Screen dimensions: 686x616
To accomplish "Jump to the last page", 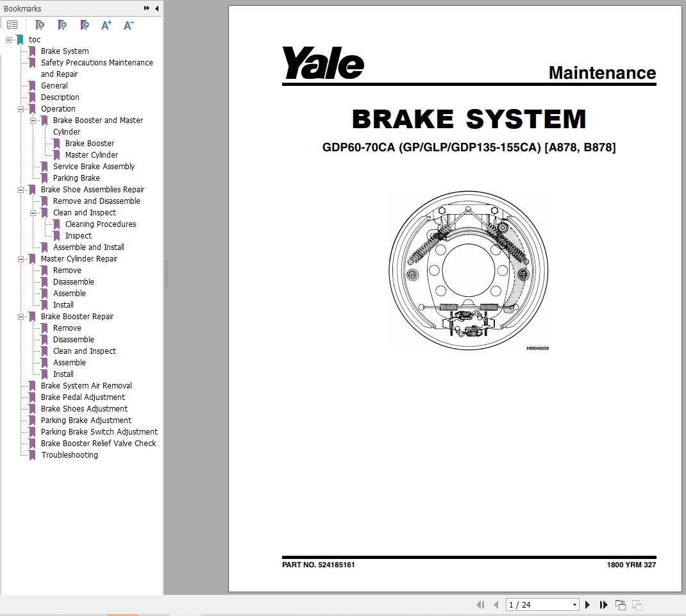I will 604,604.
